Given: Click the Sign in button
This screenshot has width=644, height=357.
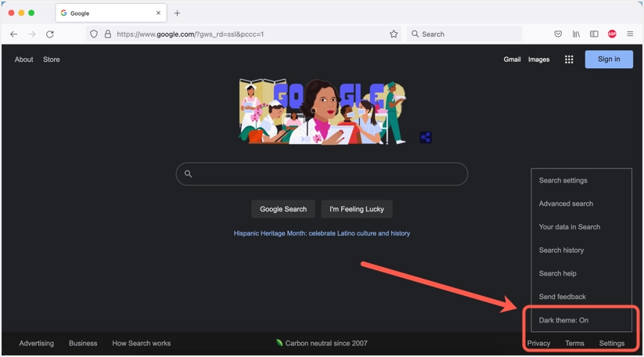Looking at the screenshot, I should (609, 59).
